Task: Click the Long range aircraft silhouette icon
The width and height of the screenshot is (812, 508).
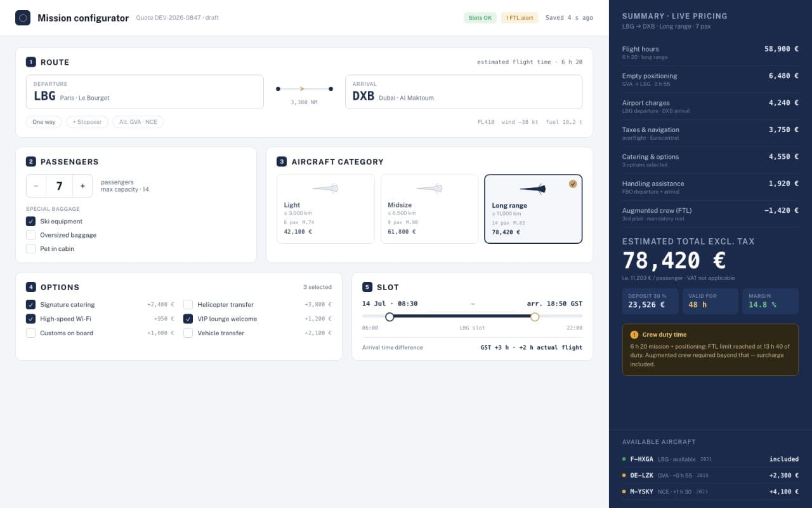Action: click(x=533, y=189)
